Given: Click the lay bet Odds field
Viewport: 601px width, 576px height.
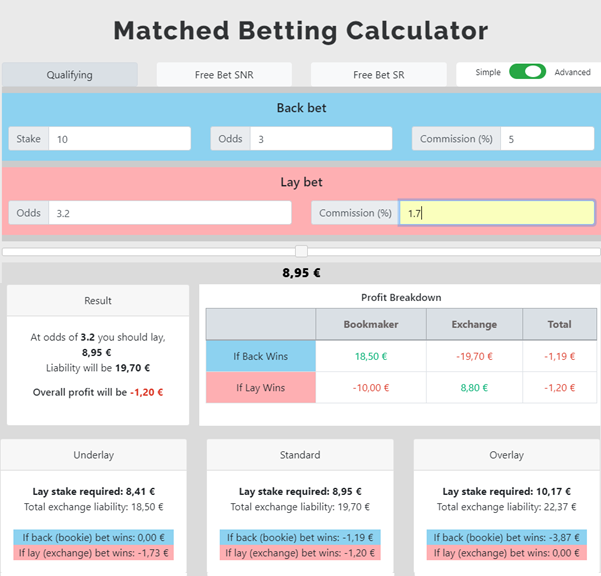Looking at the screenshot, I should tap(170, 213).
